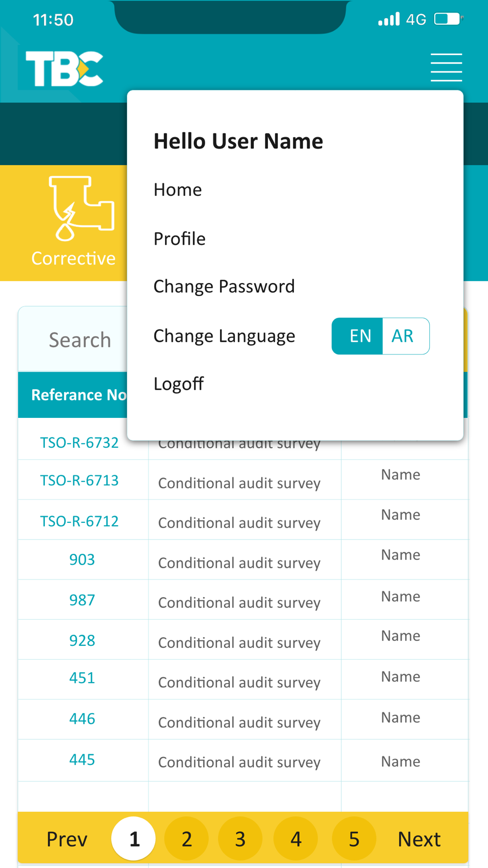Open Home from the user menu

pos(178,190)
